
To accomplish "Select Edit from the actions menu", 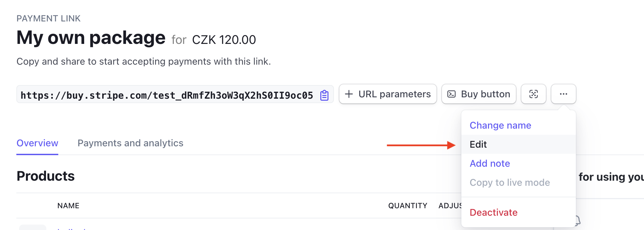I will tap(478, 144).
